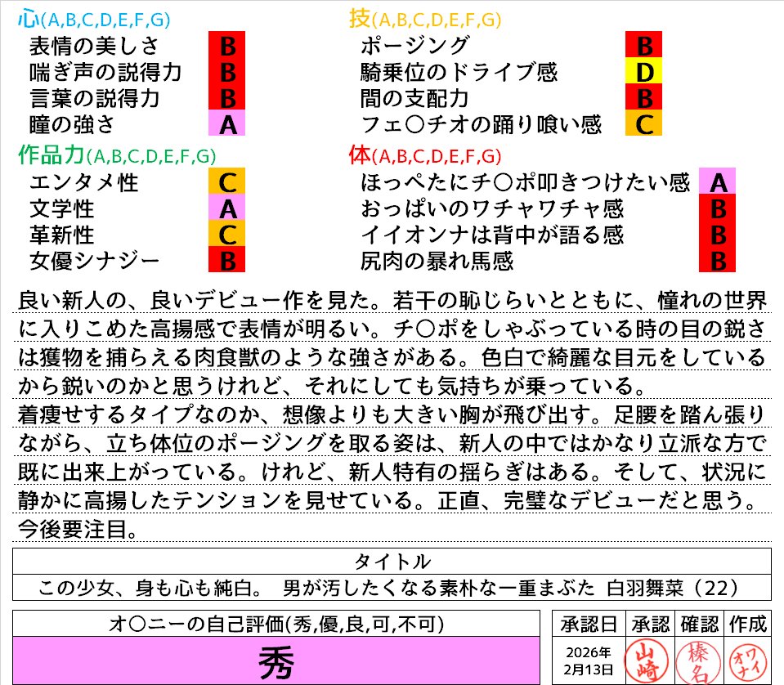Click the 言葉の説得力 label
This screenshot has width=784, height=685.
pos(95,99)
